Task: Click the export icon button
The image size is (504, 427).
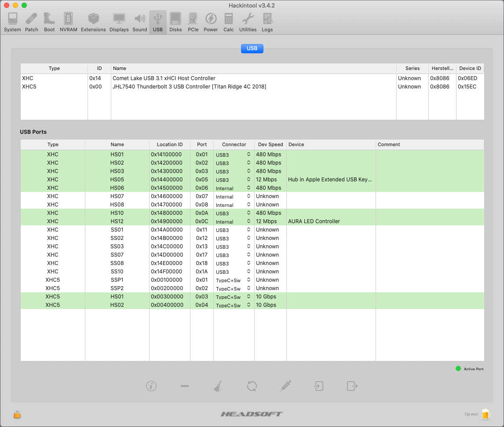Action: point(352,386)
